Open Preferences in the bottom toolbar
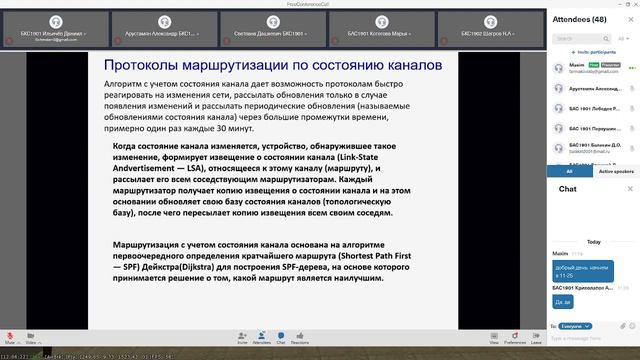 pyautogui.click(x=515, y=338)
